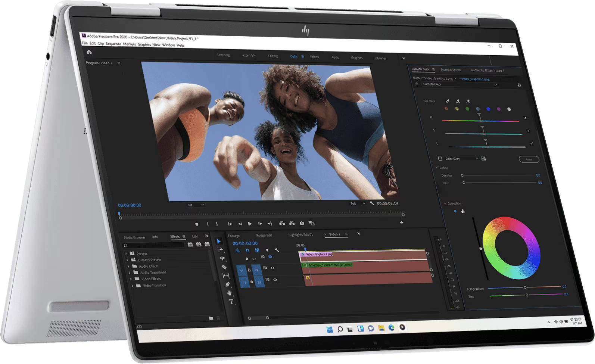Toggle the timeline Snap magnet

[247, 250]
